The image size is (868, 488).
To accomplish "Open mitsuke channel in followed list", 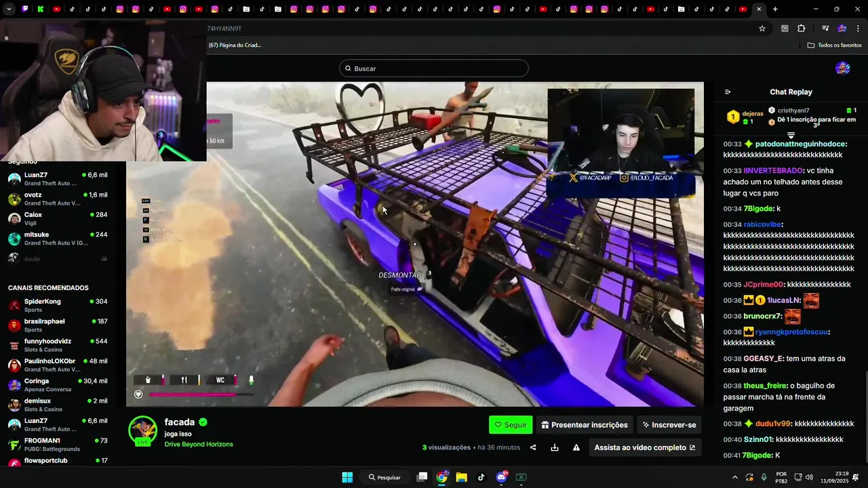I will (x=58, y=239).
